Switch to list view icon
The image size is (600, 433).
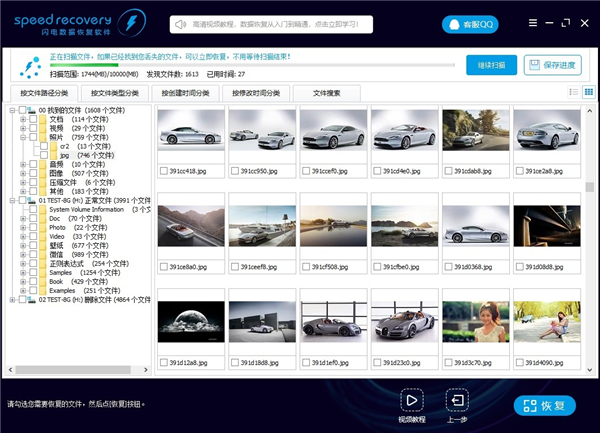tap(574, 92)
